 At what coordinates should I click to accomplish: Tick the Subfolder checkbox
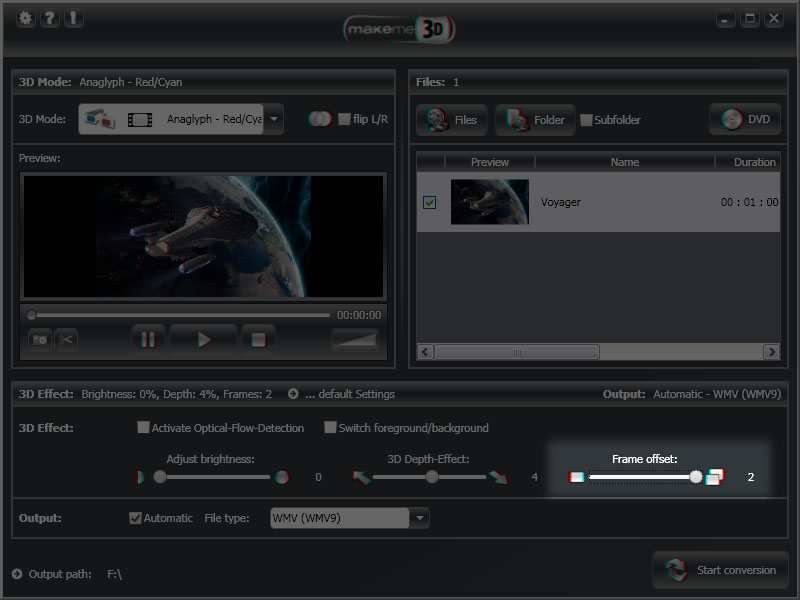(x=587, y=120)
